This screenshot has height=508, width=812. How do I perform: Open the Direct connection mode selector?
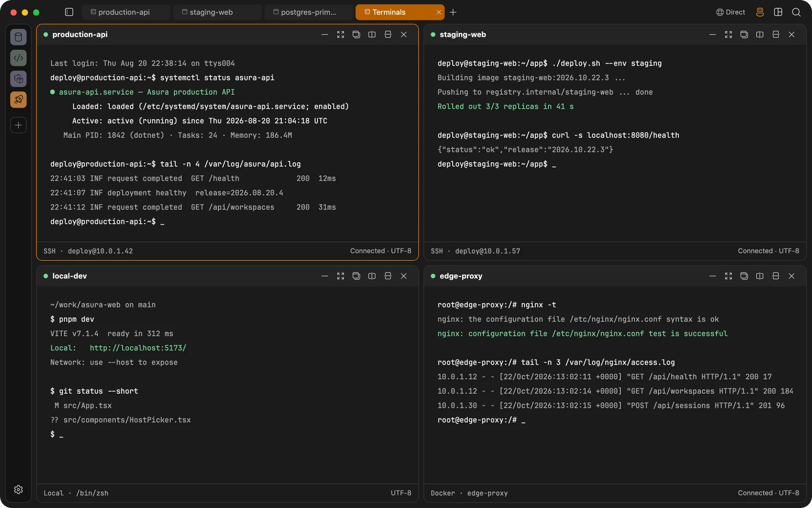click(730, 12)
